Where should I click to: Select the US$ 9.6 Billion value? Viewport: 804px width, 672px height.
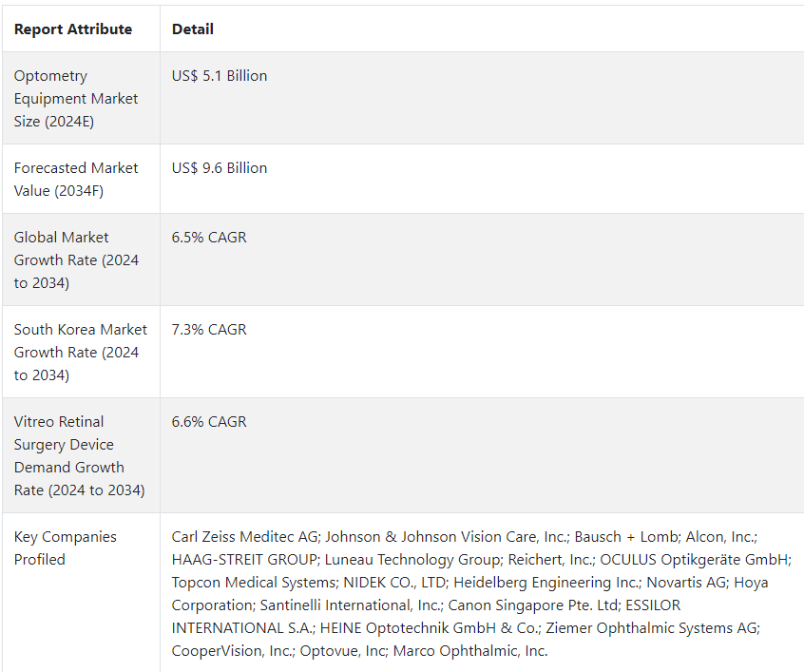(220, 168)
